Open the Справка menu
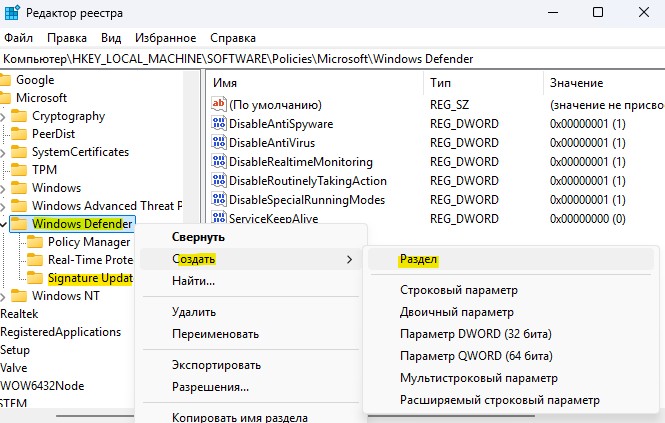The height and width of the screenshot is (423, 665). pos(233,38)
